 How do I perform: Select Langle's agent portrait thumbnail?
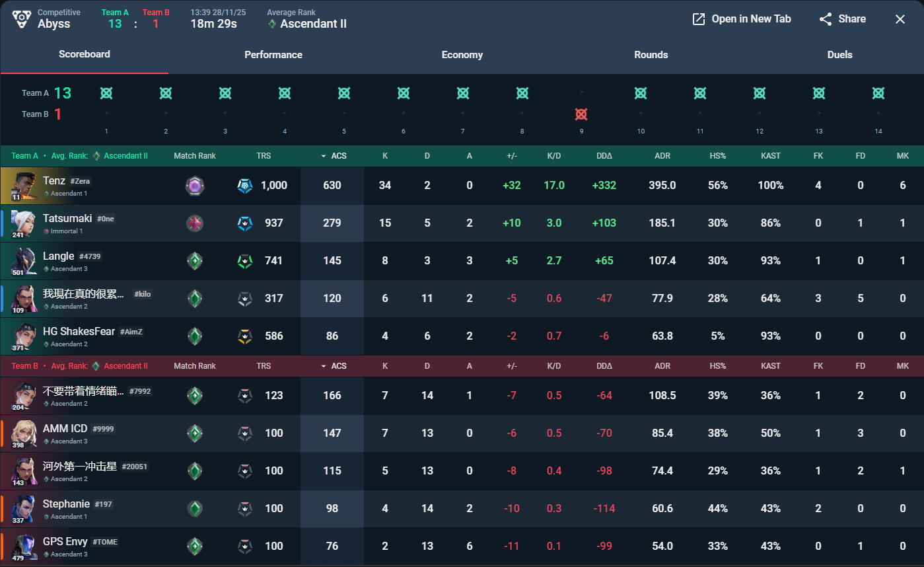point(24,261)
